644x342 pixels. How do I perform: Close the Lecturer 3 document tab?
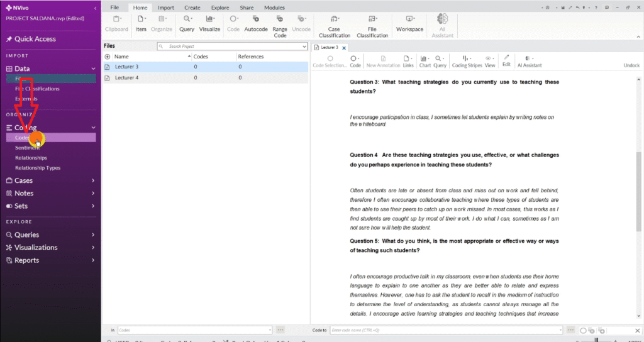pyautogui.click(x=344, y=48)
